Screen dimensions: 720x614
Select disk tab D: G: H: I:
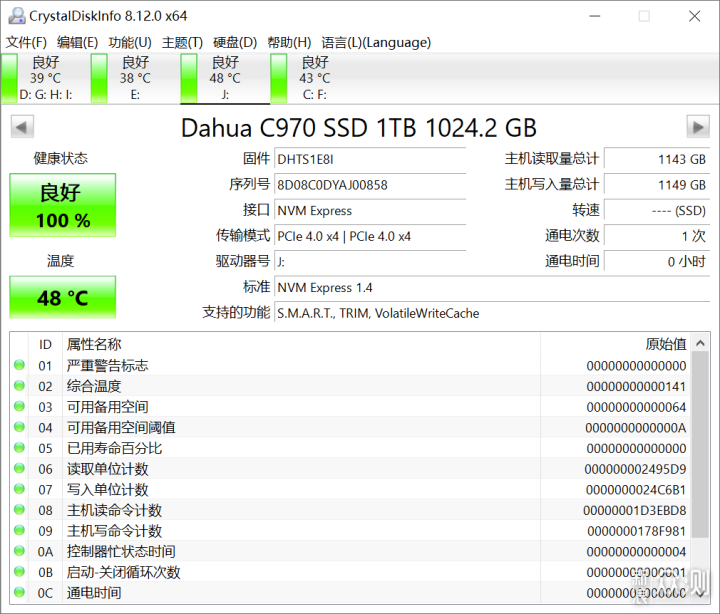coord(45,78)
